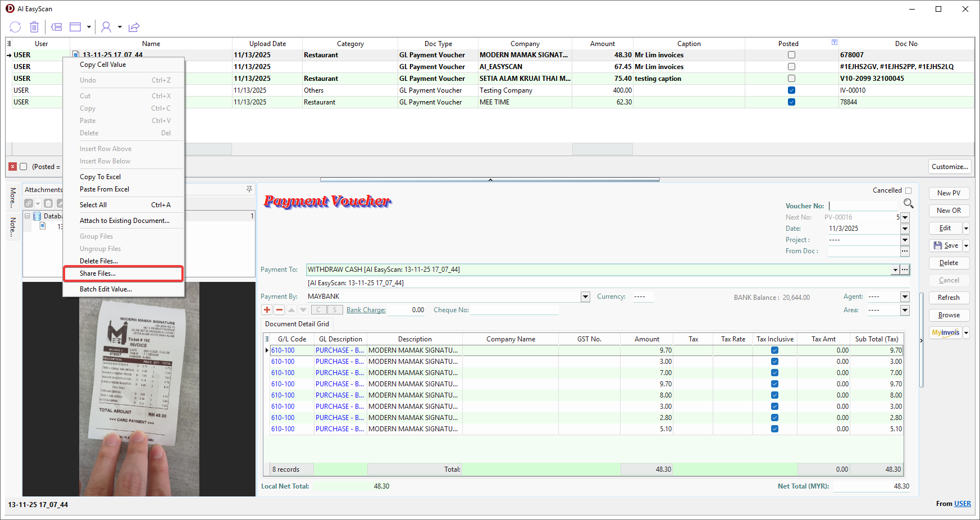
Task: Click the New PV button
Action: [x=949, y=193]
